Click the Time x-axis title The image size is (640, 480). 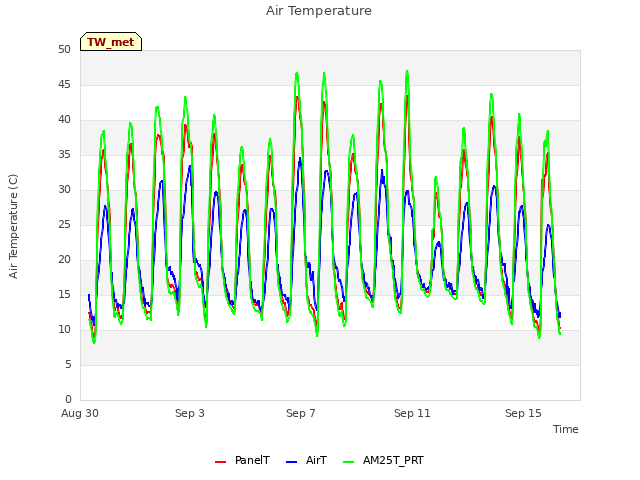pos(566,429)
